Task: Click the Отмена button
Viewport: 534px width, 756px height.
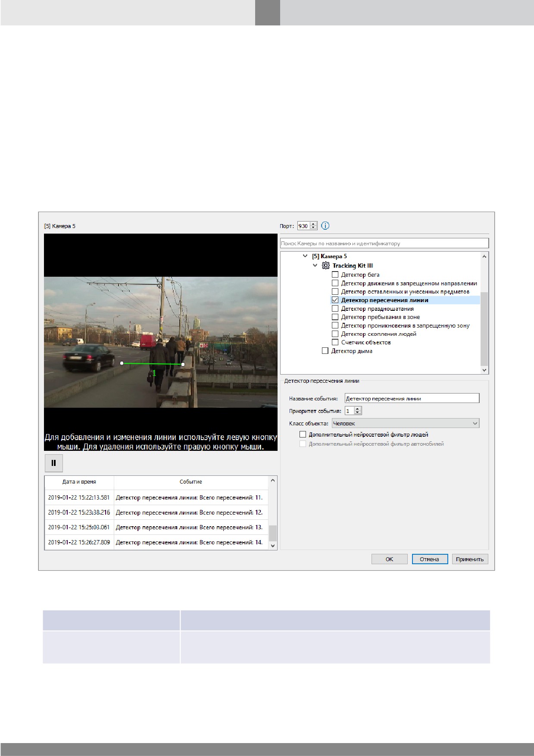Action: click(430, 559)
